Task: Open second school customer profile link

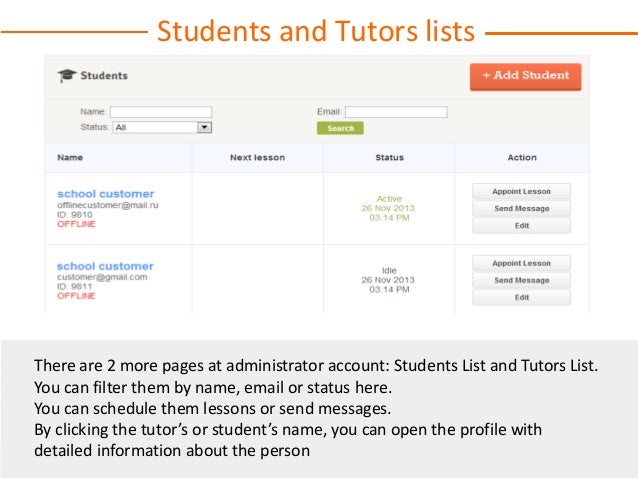Action: click(106, 266)
